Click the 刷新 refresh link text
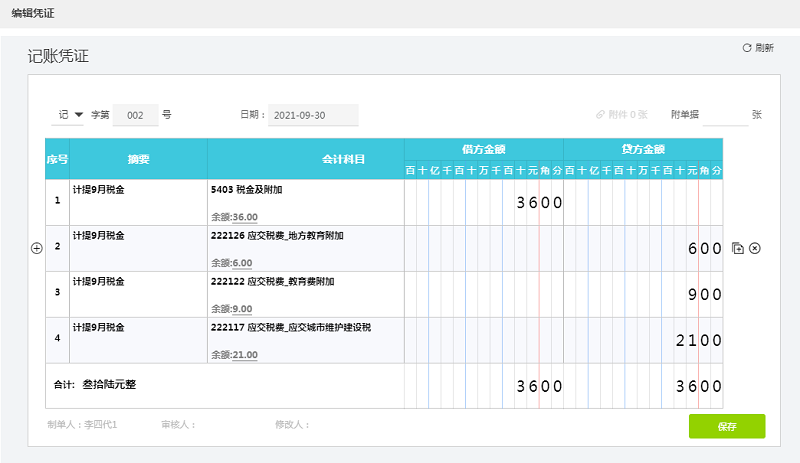This screenshot has width=800, height=463. (765, 48)
